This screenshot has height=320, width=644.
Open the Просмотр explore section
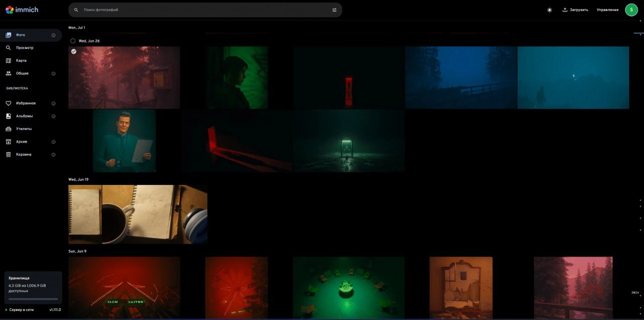click(x=31, y=48)
